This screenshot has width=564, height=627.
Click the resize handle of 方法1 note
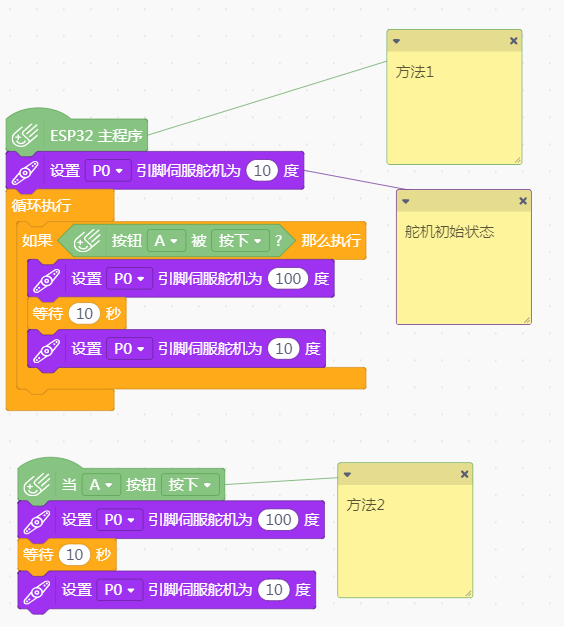click(518, 160)
